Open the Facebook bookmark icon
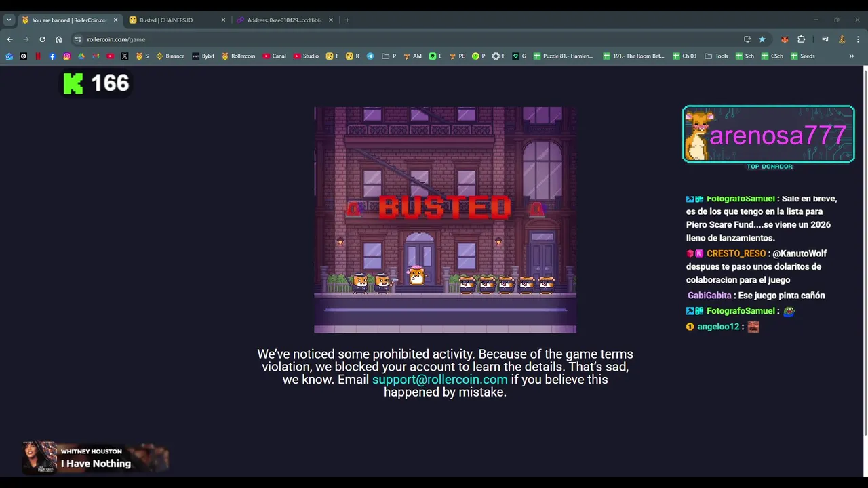 [x=52, y=56]
